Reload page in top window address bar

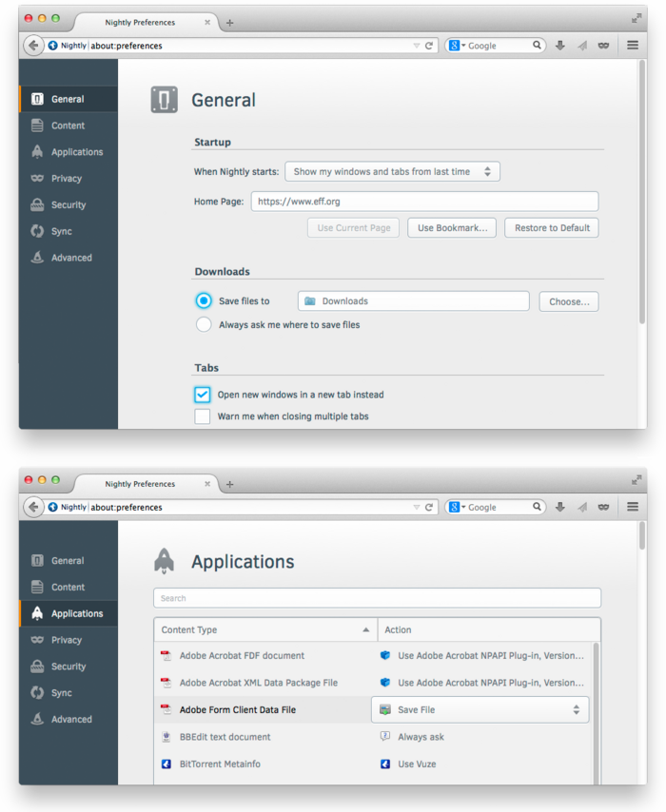tap(429, 46)
